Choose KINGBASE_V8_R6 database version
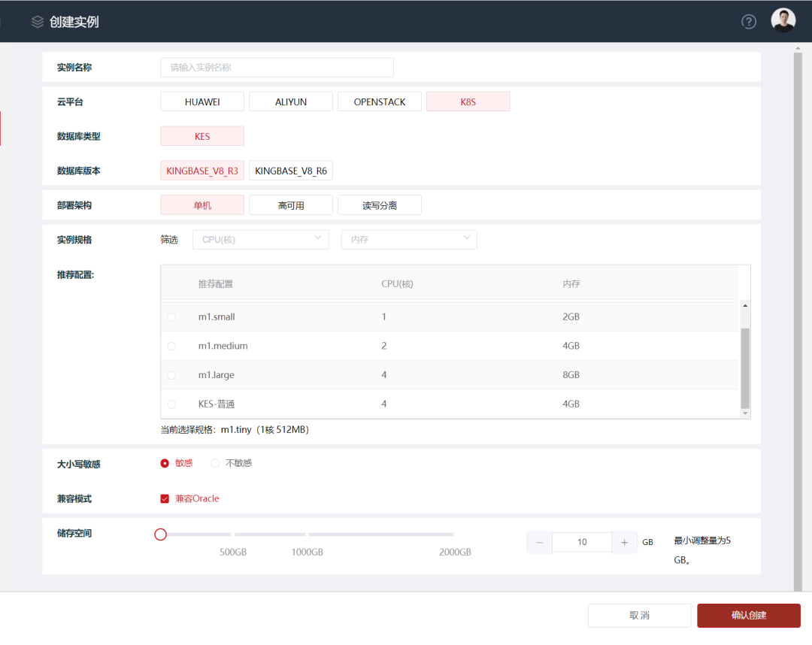 tap(290, 171)
